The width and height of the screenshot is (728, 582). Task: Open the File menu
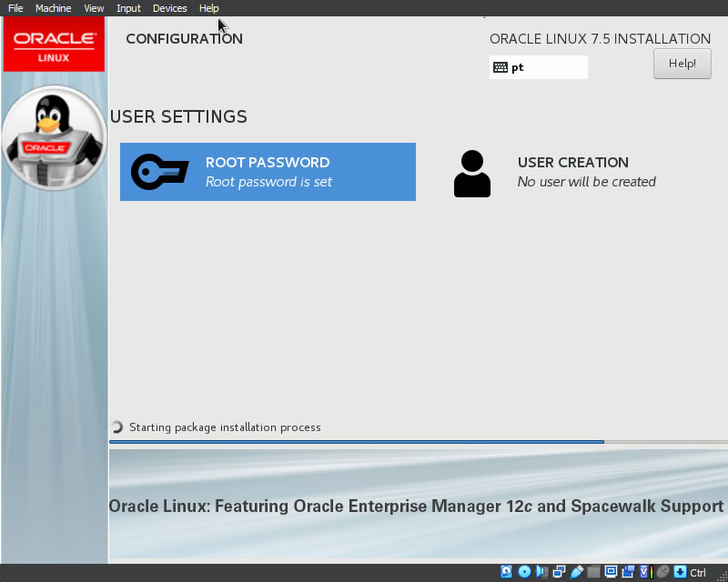pyautogui.click(x=15, y=8)
